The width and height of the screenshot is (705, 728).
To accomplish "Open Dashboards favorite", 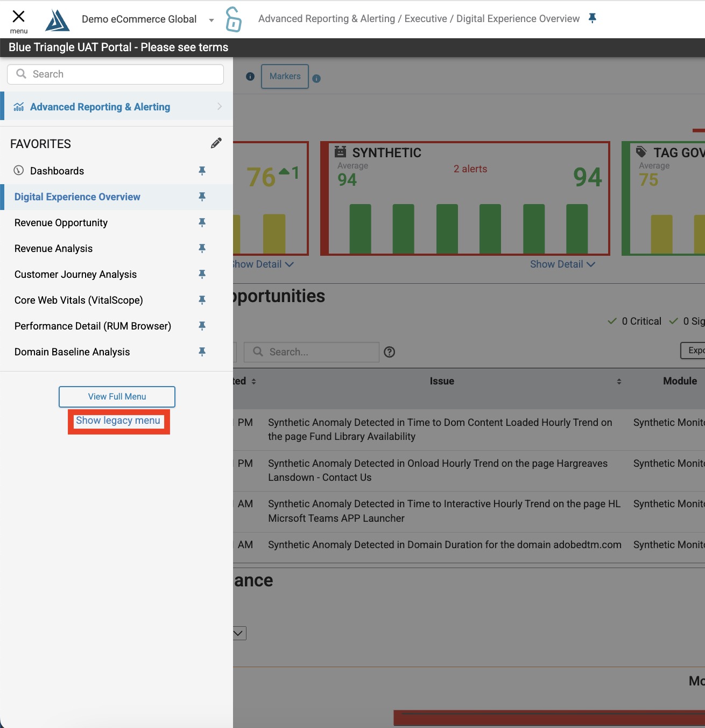I will 57,171.
